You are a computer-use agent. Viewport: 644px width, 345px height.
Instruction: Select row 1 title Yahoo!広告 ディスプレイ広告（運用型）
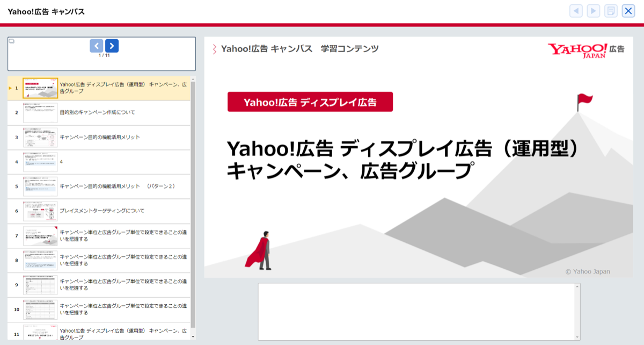pos(123,88)
